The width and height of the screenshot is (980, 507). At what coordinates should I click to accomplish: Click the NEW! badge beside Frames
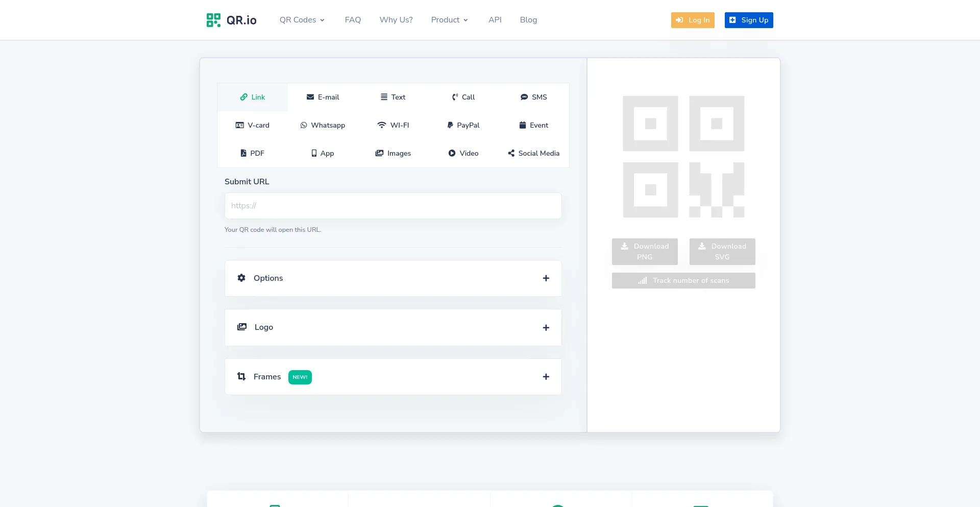[300, 377]
